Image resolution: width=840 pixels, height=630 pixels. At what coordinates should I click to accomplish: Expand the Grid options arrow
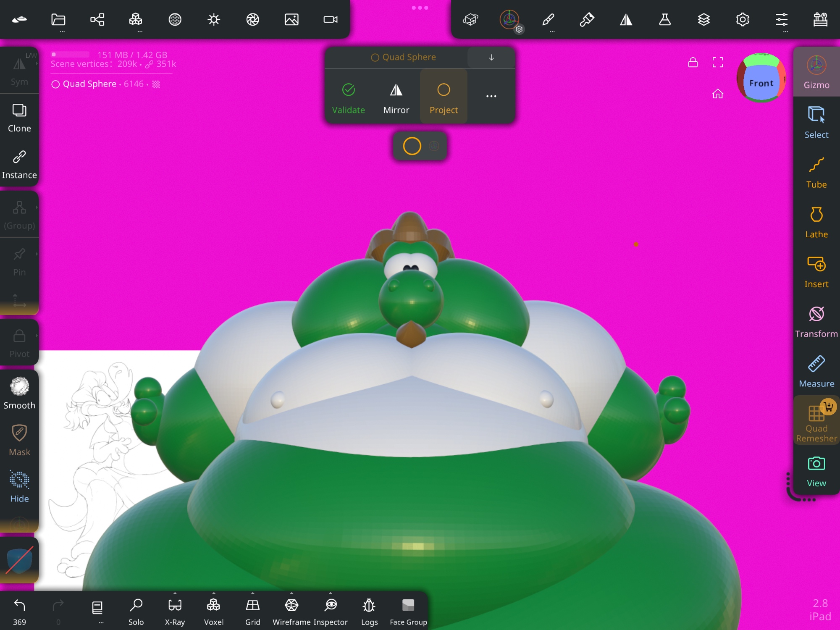252,593
